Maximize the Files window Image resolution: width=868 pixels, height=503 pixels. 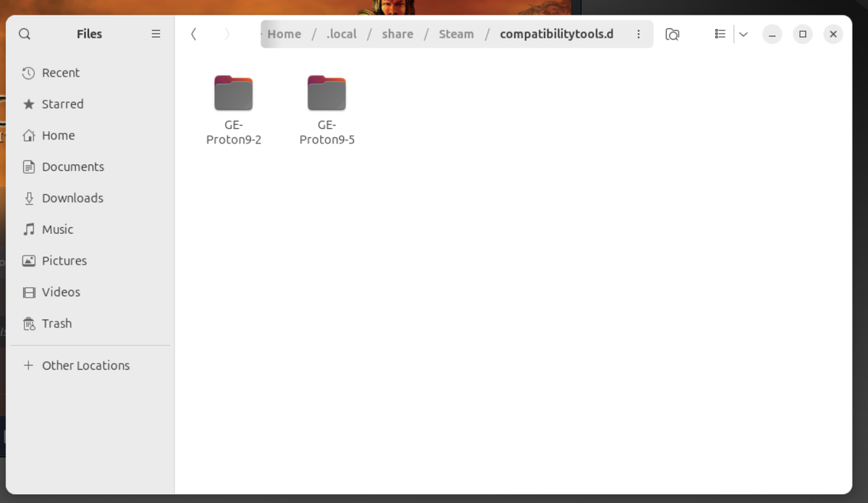pyautogui.click(x=803, y=34)
